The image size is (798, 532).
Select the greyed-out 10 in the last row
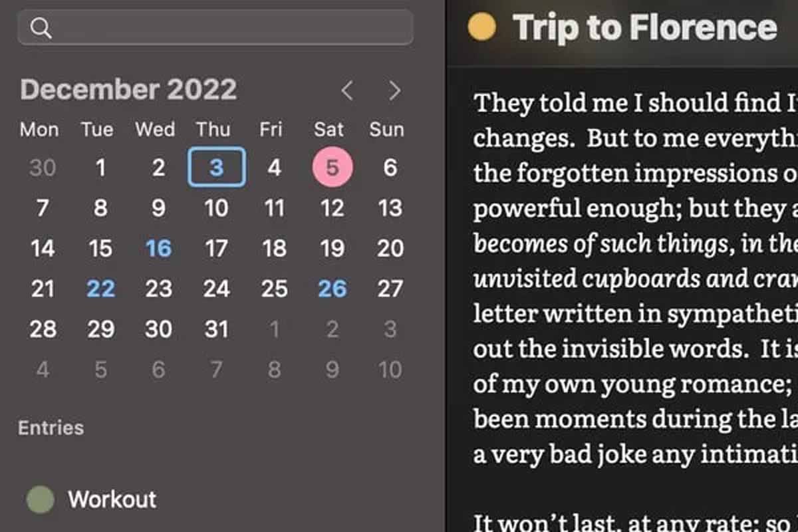390,370
